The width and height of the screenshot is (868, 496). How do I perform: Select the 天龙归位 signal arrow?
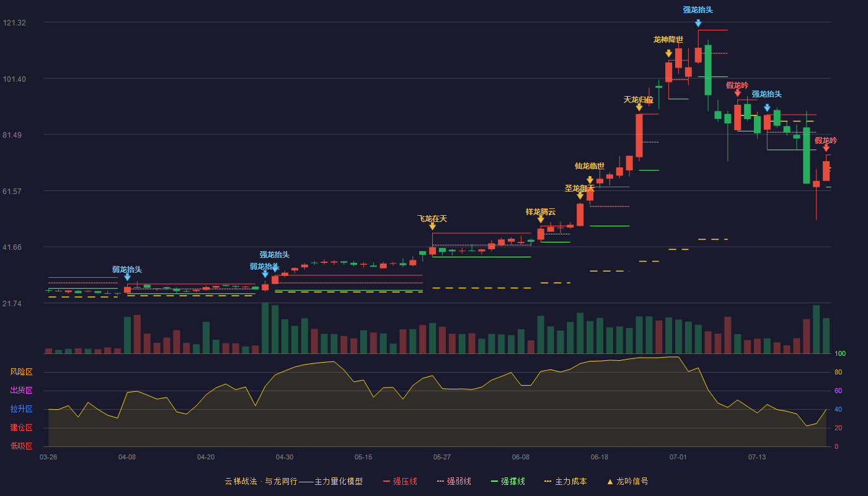[639, 107]
